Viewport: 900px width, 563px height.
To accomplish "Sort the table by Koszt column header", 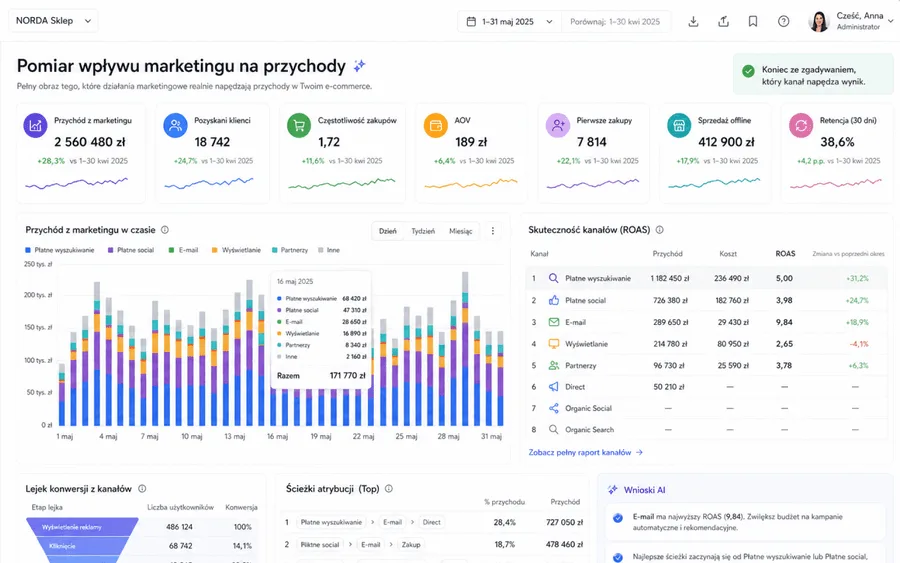I will (x=728, y=254).
